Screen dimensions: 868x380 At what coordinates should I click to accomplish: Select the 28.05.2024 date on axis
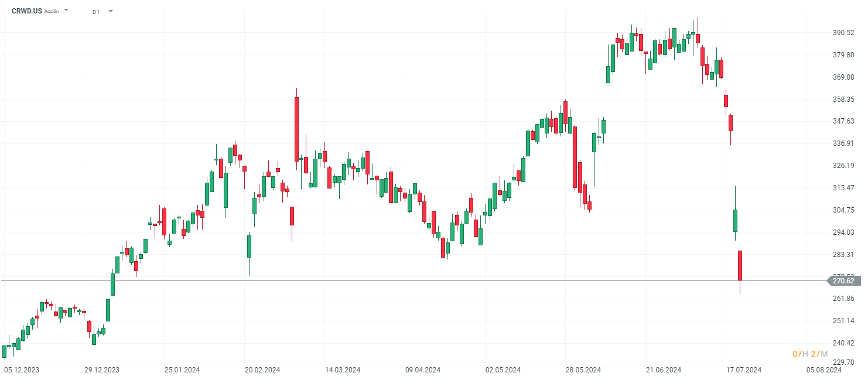[583, 370]
